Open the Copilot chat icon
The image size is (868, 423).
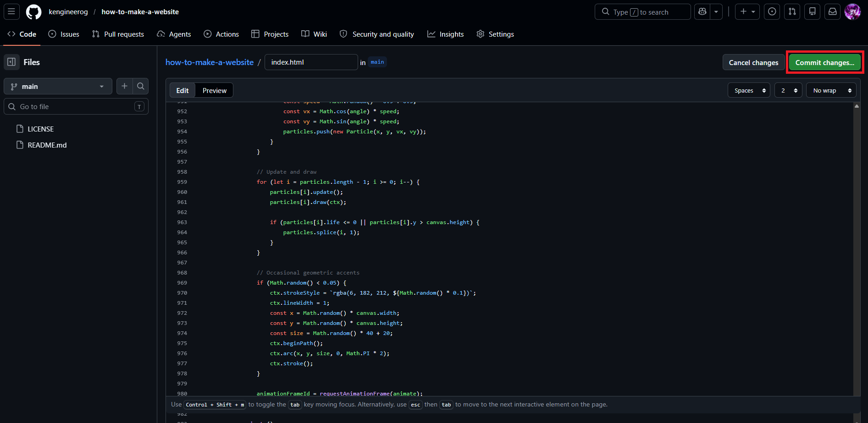pos(702,11)
